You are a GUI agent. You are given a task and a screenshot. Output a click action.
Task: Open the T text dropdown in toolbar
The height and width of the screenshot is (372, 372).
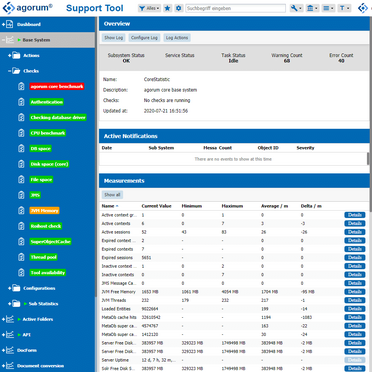(x=344, y=8)
